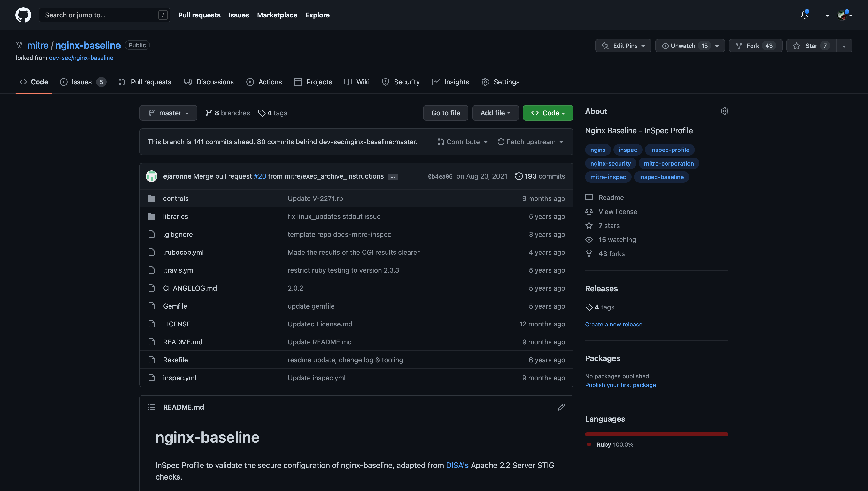This screenshot has height=491, width=868.
Task: Click the star icon beside 7 stars
Action: (589, 226)
